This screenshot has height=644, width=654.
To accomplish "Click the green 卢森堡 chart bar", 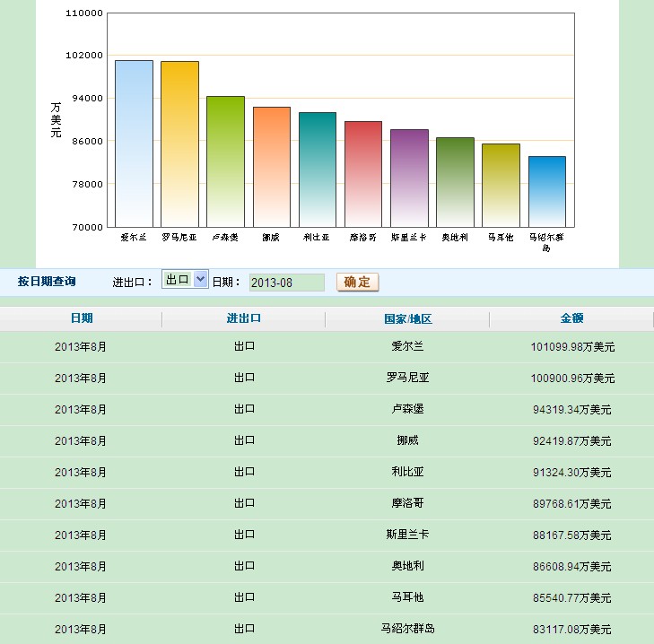I will coord(225,161).
